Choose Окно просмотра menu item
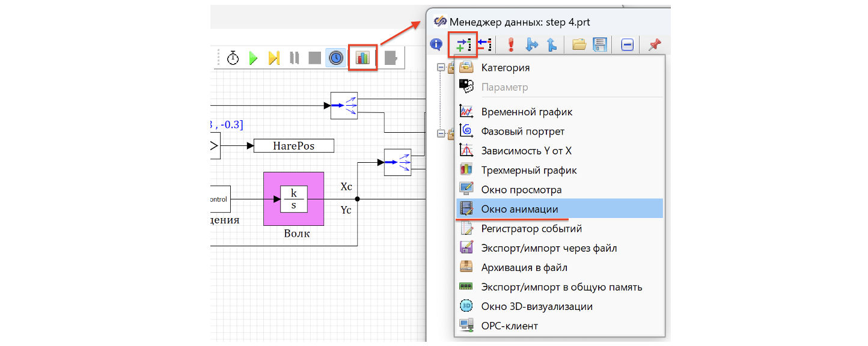The height and width of the screenshot is (346, 868). click(x=560, y=190)
